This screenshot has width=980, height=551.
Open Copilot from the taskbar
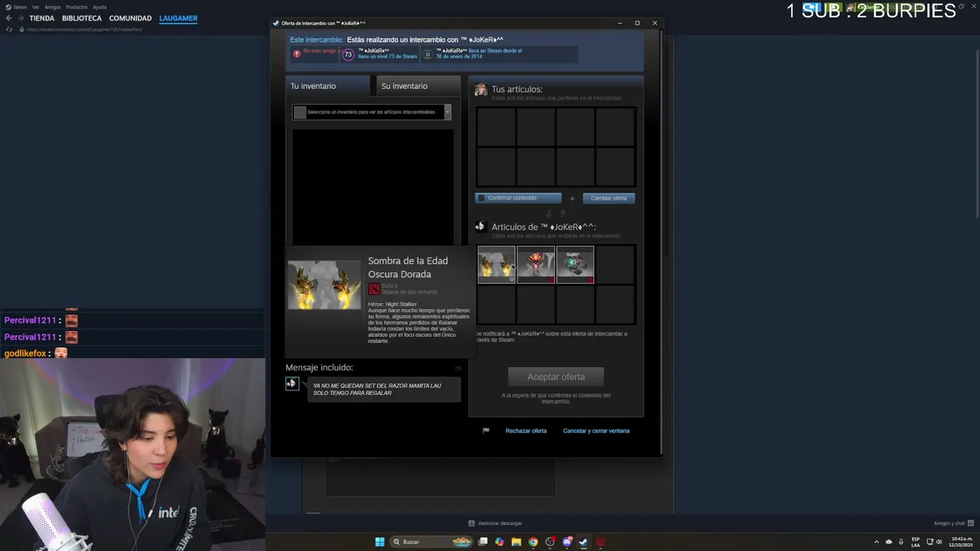pyautogui.click(x=500, y=542)
